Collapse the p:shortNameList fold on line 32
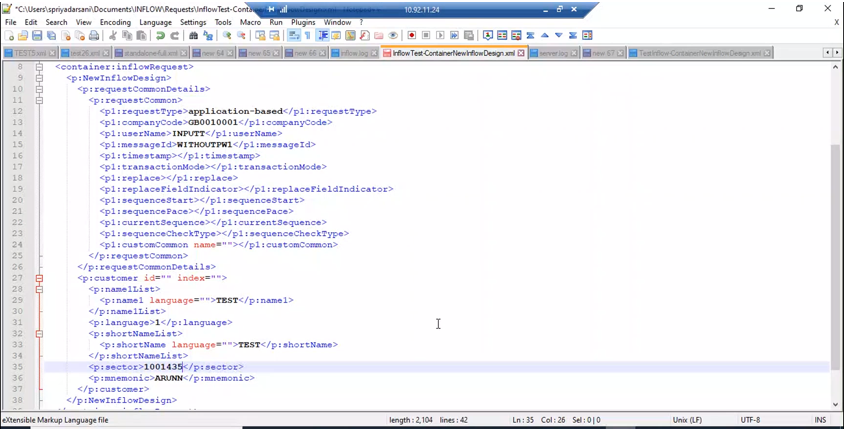This screenshot has width=844, height=429. (x=39, y=334)
